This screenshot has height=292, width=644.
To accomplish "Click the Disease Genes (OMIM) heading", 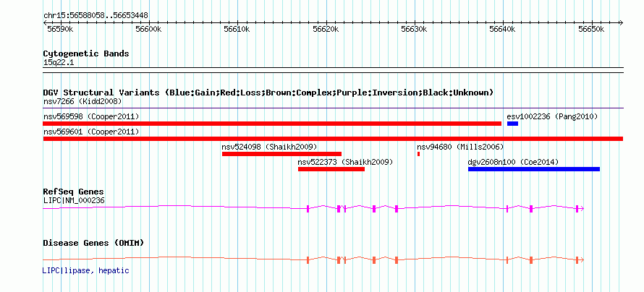I will [x=93, y=243].
